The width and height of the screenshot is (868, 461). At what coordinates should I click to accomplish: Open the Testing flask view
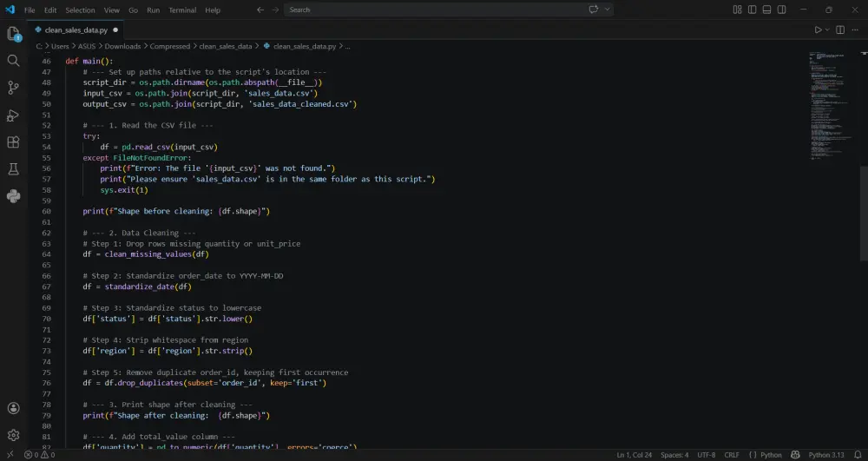pyautogui.click(x=13, y=169)
